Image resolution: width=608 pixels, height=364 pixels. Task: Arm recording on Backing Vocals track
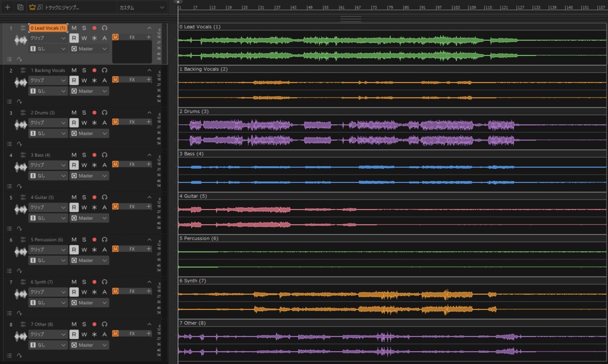(x=94, y=70)
